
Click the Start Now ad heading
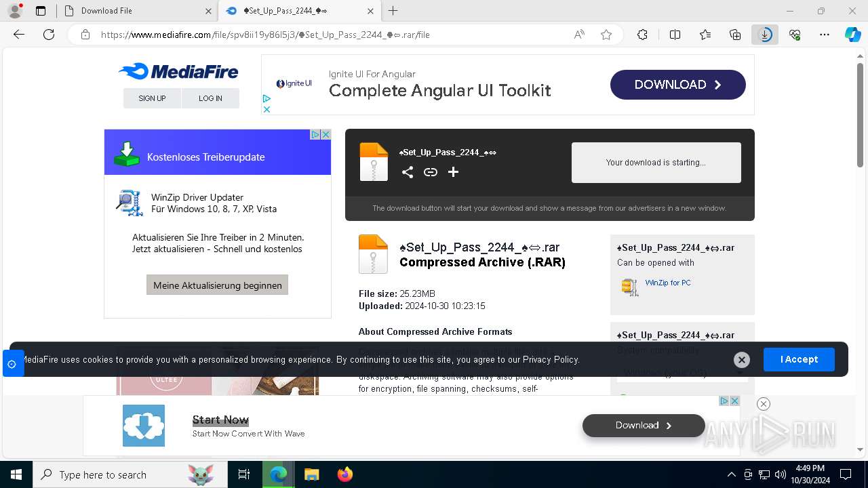click(x=220, y=420)
